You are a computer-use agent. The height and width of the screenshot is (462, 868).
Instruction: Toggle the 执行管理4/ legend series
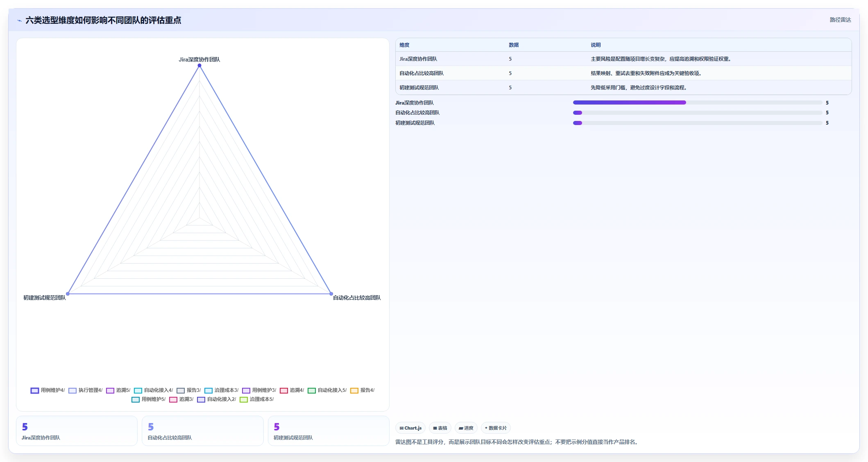(x=85, y=390)
